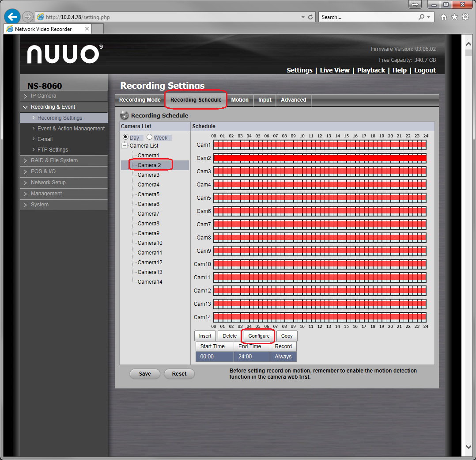476x460 pixels.
Task: Expand the IP Camera sidebar section
Action: point(43,96)
